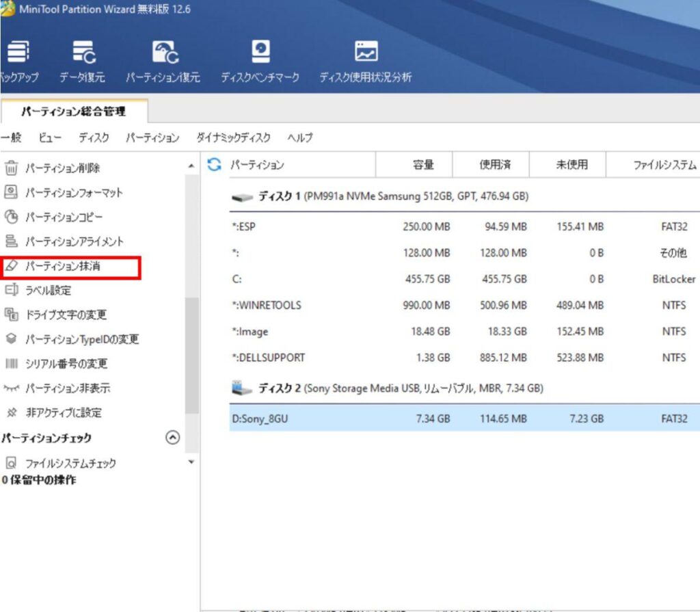
Task: Click the sidebar scroll up arrow
Action: coord(191,166)
